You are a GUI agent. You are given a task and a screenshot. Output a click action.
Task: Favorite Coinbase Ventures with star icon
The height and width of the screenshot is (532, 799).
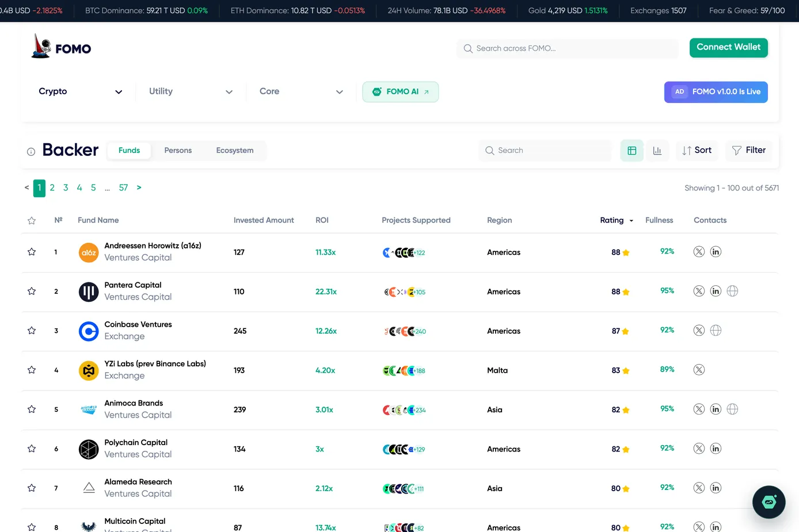pos(32,331)
